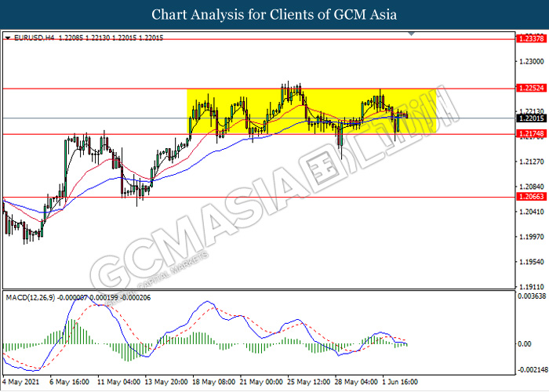Viewport: 549px width, 392px height.
Task: Click the MACD zero level 0.00 label
Action: [x=524, y=344]
